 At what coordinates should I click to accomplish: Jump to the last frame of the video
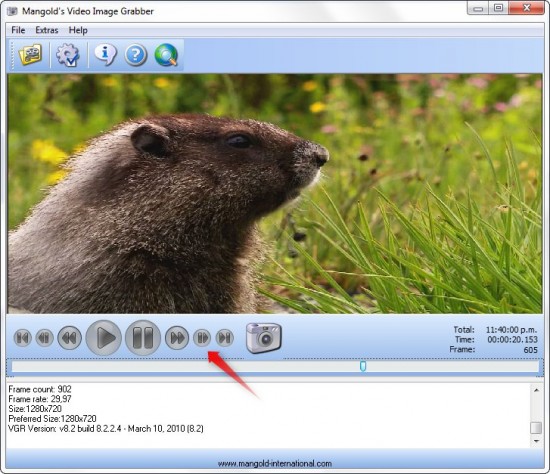(224, 338)
